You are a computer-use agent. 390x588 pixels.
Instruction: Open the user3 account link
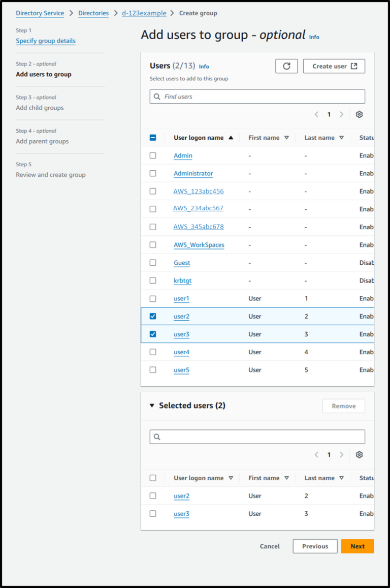[181, 334]
